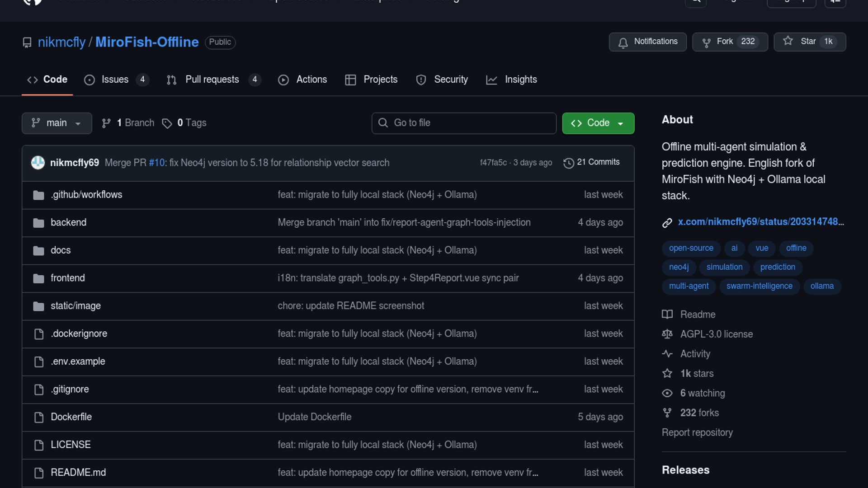Image resolution: width=868 pixels, height=488 pixels.
Task: Open the Dockerfile file
Action: [71, 417]
